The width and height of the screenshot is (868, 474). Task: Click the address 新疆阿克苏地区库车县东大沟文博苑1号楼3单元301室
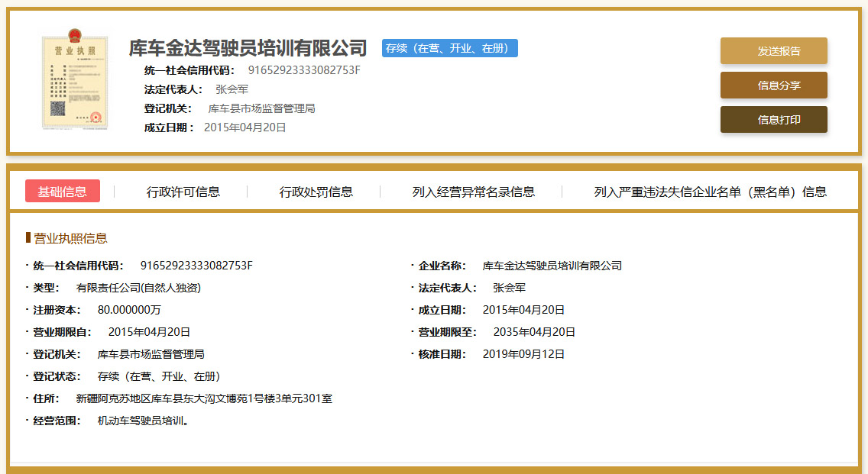[204, 398]
